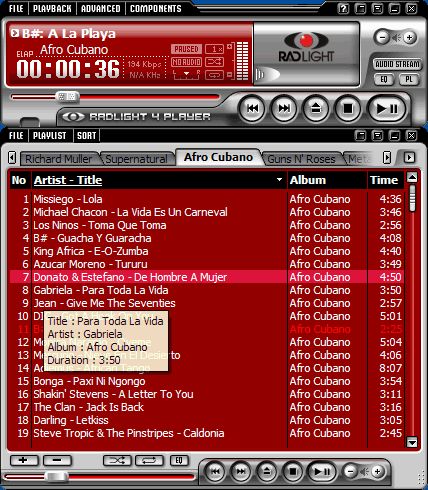
Task: Open the playlist window File menu
Action: coord(16,136)
